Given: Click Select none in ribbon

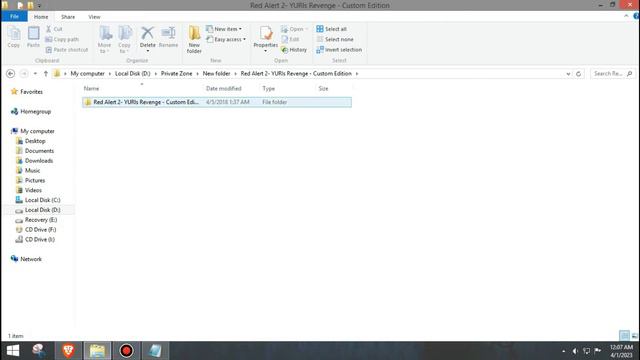Looking at the screenshot, I should pos(335,39).
